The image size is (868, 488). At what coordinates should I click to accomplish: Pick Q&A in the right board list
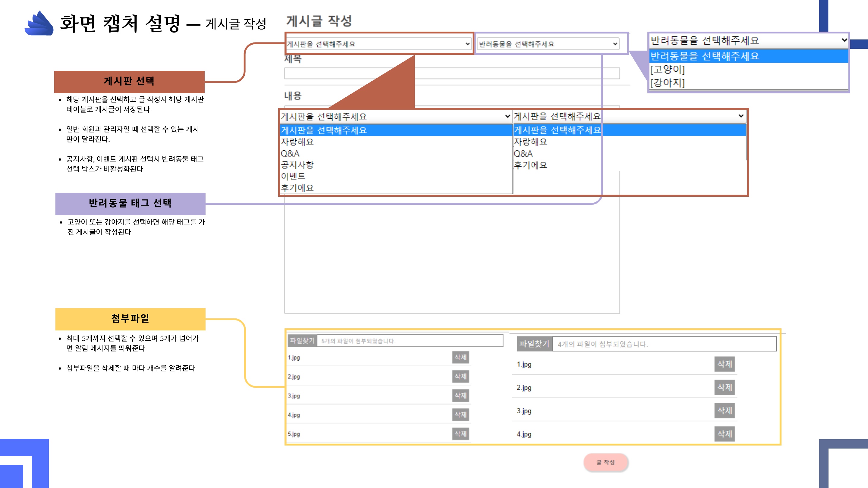click(x=523, y=154)
